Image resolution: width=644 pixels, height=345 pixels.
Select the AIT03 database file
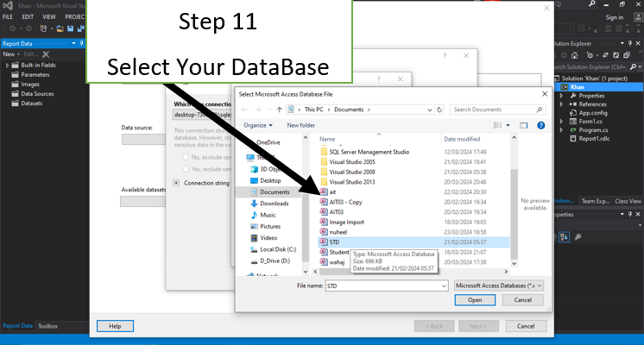(x=337, y=211)
